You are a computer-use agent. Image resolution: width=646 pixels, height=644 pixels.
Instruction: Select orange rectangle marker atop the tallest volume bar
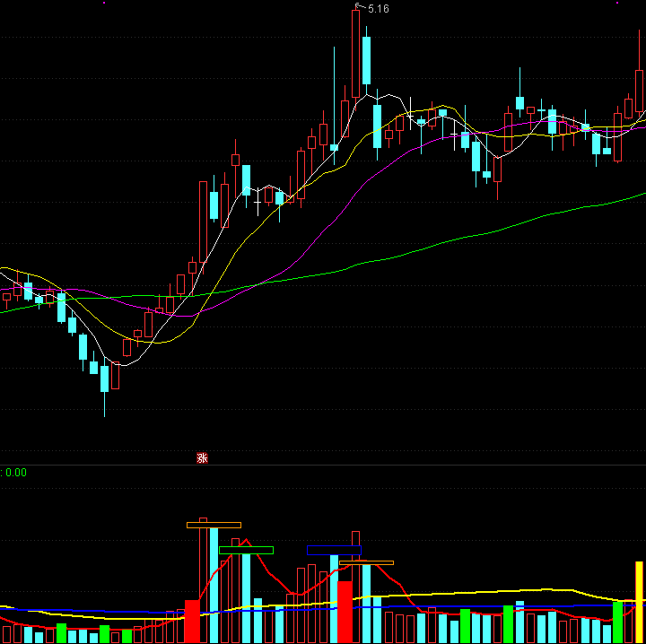tap(214, 525)
